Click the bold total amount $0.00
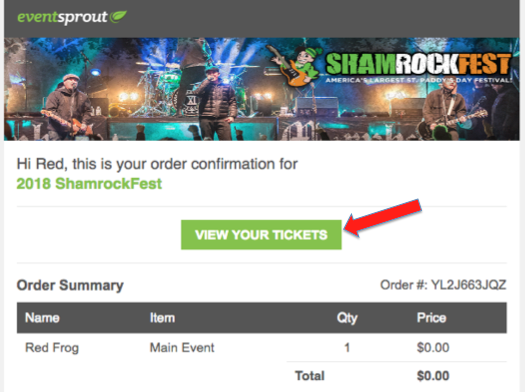 click(x=433, y=376)
